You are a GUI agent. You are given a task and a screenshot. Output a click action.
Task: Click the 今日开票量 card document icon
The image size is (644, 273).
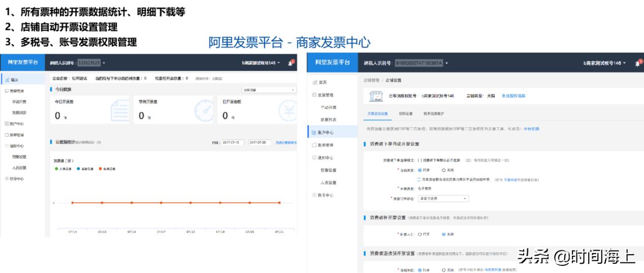pos(120,110)
